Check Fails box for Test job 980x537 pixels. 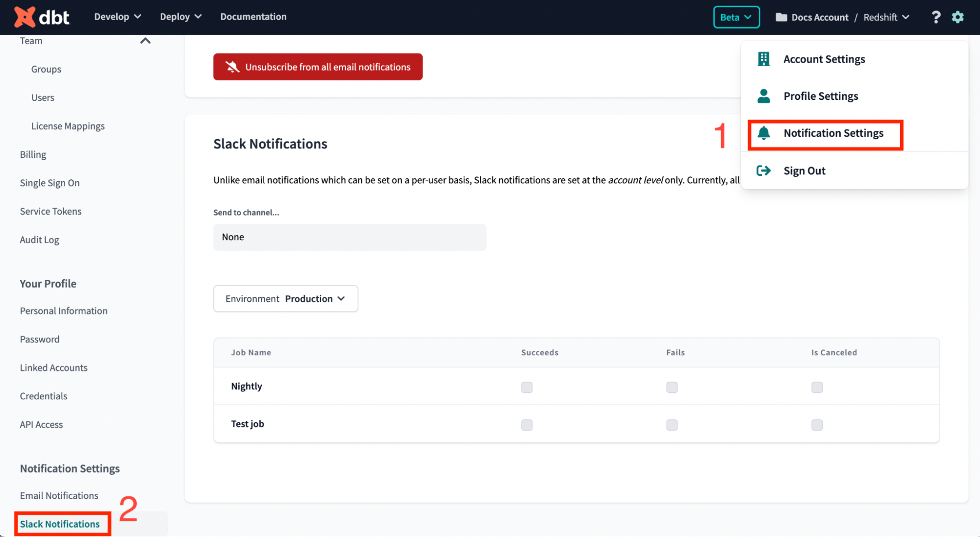pos(672,425)
